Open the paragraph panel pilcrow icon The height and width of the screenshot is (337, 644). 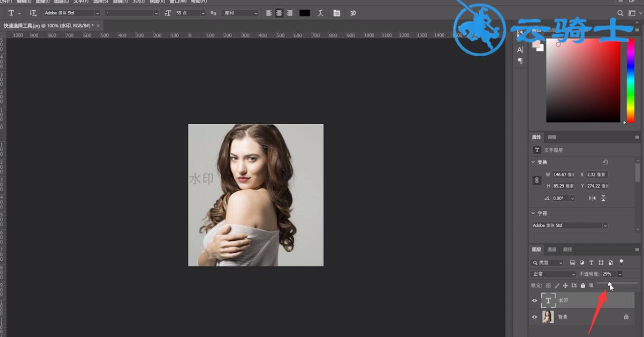(x=520, y=61)
